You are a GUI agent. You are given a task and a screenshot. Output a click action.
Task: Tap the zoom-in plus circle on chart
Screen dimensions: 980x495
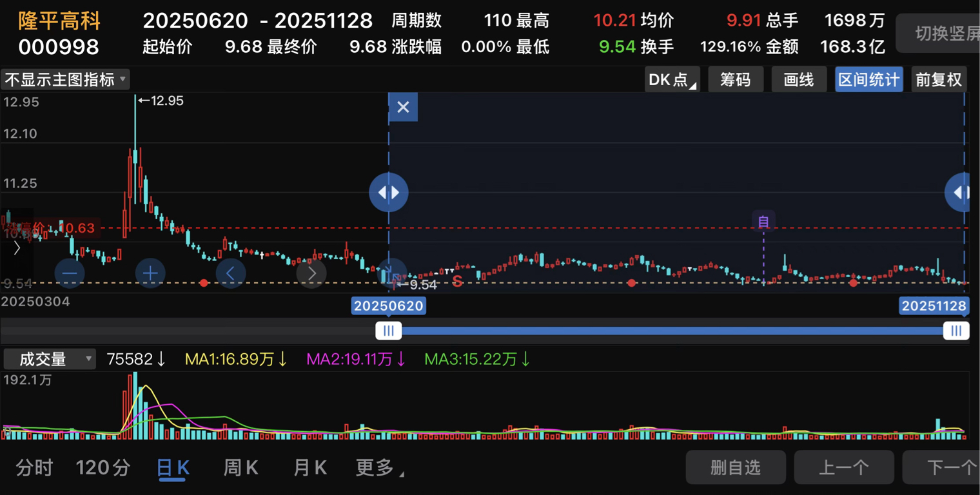coord(150,273)
